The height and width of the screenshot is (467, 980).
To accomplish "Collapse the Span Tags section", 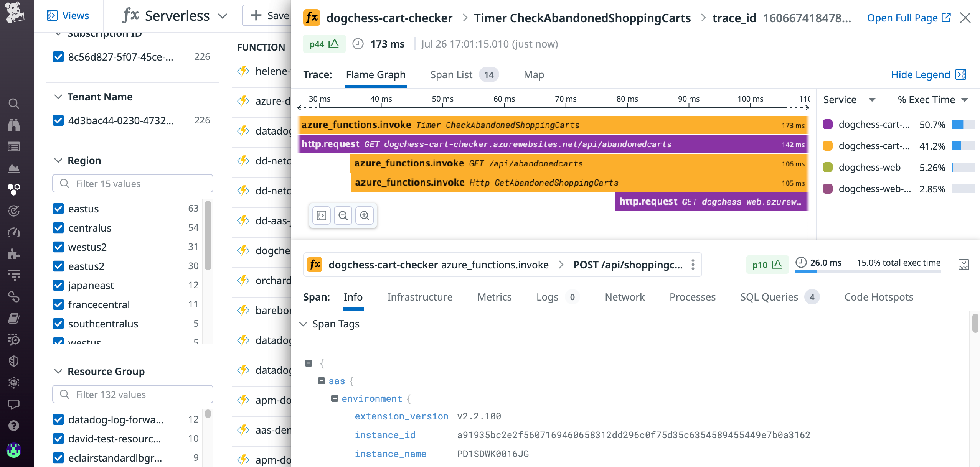I will coord(304,324).
